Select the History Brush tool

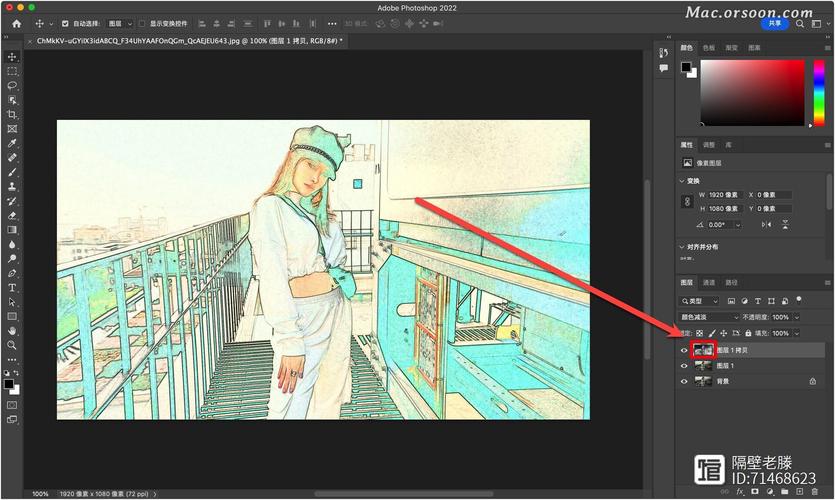pos(12,201)
